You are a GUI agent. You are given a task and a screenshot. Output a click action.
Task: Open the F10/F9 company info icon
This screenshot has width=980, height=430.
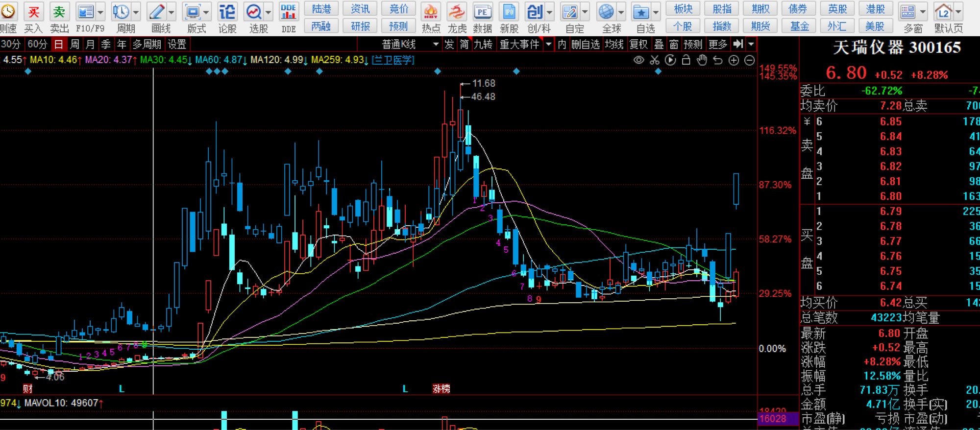pos(86,12)
